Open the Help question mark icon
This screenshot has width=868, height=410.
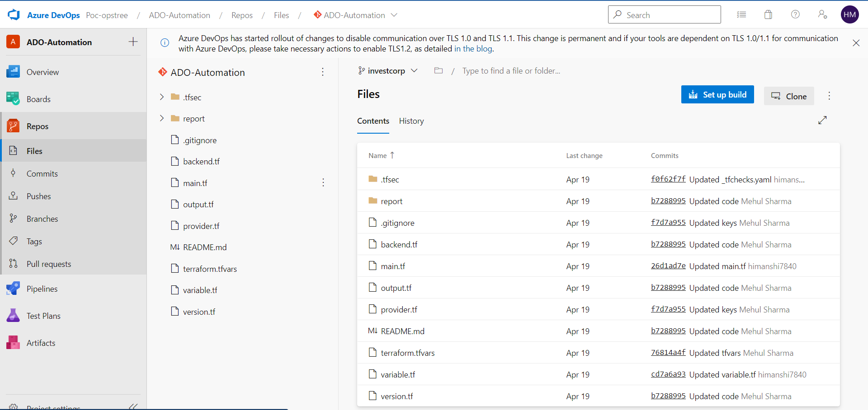pos(795,14)
